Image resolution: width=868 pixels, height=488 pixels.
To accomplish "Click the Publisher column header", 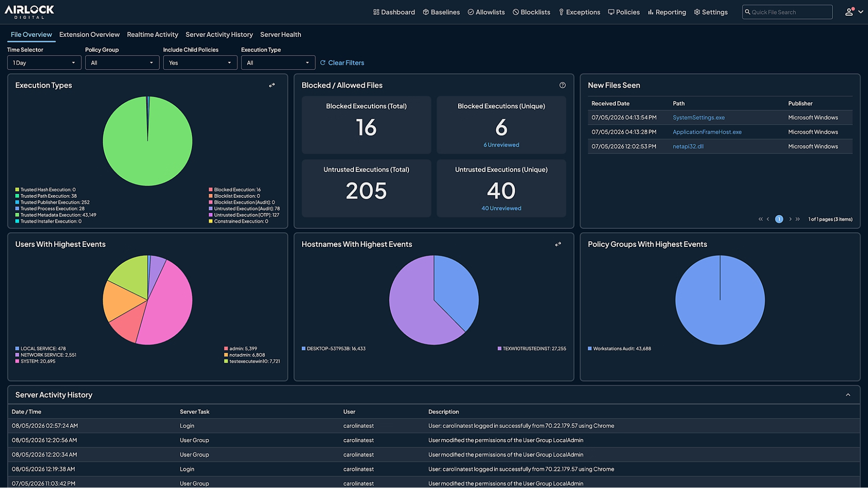I will (800, 104).
